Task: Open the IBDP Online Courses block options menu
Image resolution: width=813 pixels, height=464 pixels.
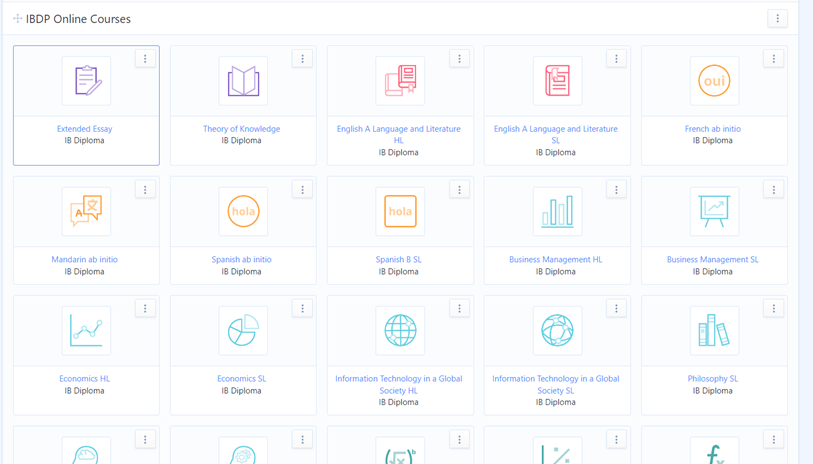Action: (x=777, y=19)
